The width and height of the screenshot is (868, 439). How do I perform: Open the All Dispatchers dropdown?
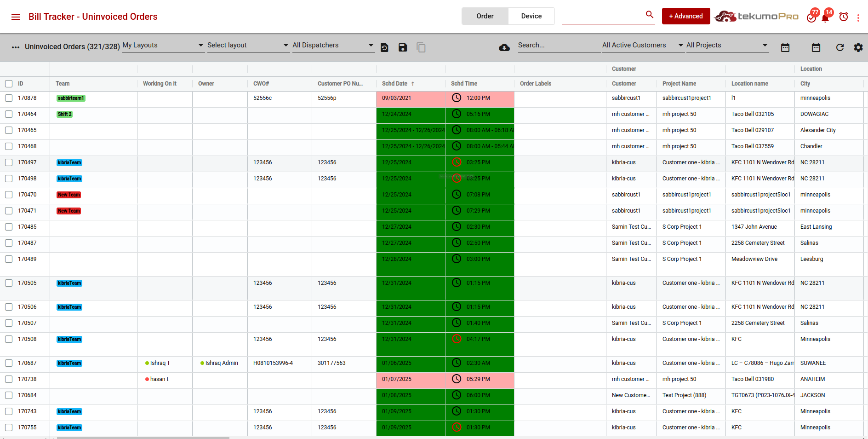point(333,45)
